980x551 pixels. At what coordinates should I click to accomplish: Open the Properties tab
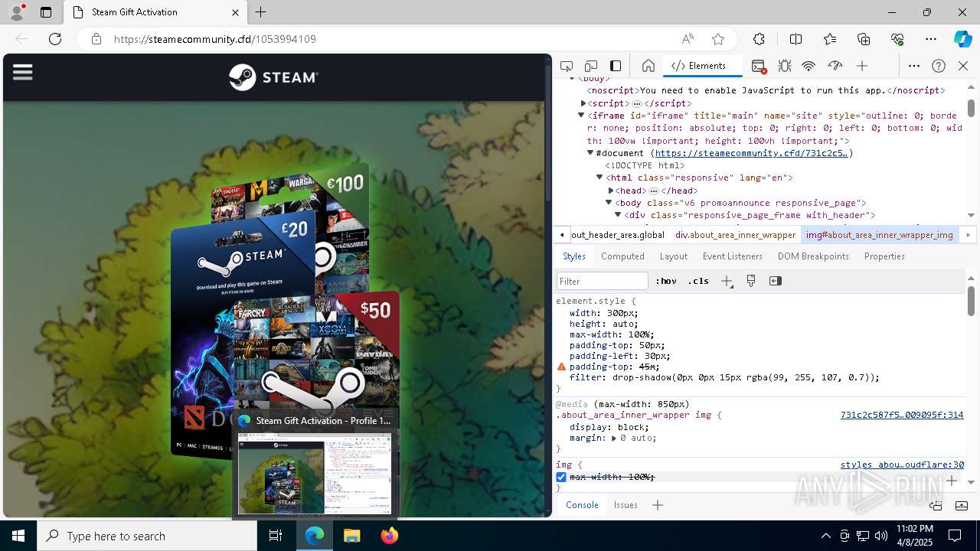(x=884, y=256)
